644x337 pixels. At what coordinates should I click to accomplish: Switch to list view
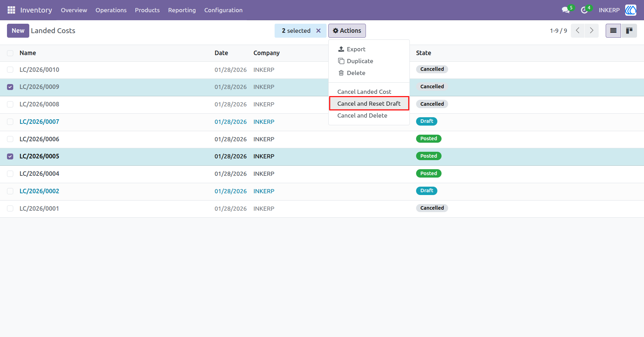pos(613,31)
